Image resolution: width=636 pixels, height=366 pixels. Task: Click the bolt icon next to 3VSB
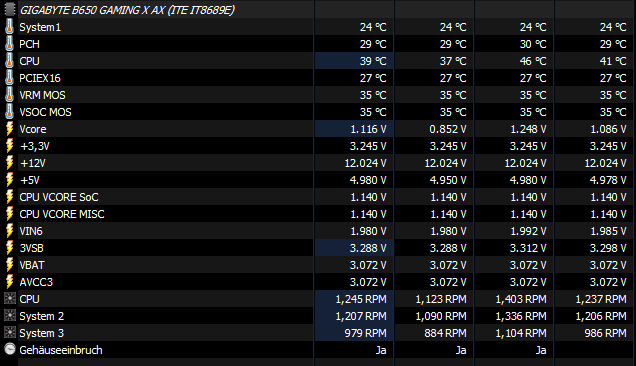(x=9, y=248)
